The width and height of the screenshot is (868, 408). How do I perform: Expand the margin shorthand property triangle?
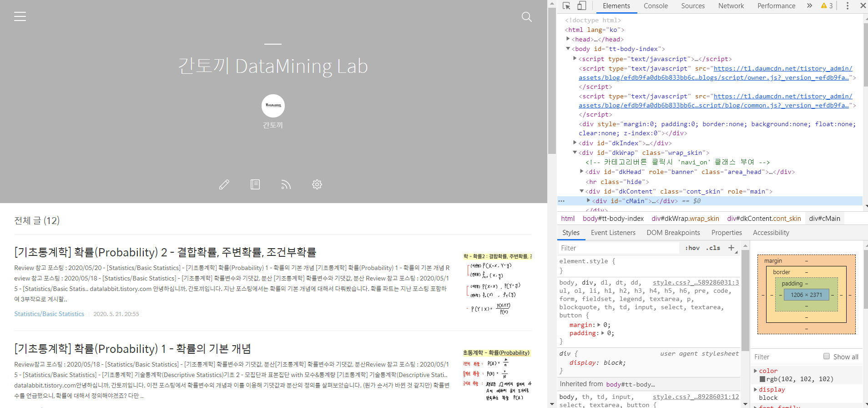pos(599,325)
